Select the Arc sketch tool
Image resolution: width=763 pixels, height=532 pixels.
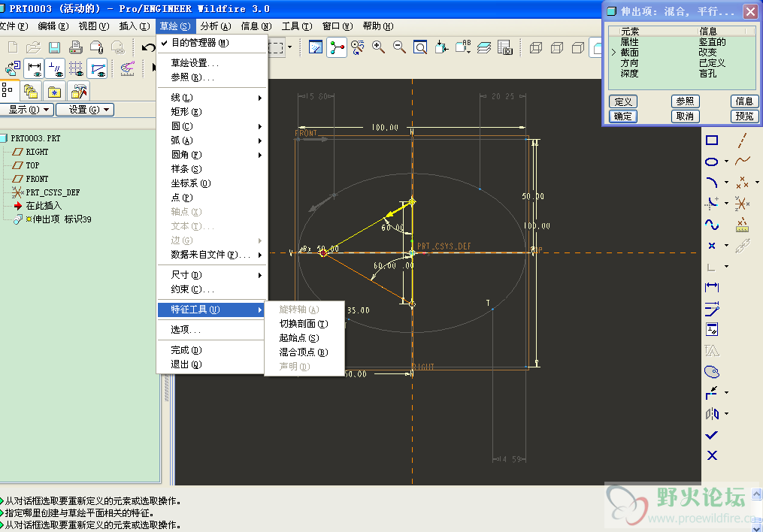tap(712, 183)
